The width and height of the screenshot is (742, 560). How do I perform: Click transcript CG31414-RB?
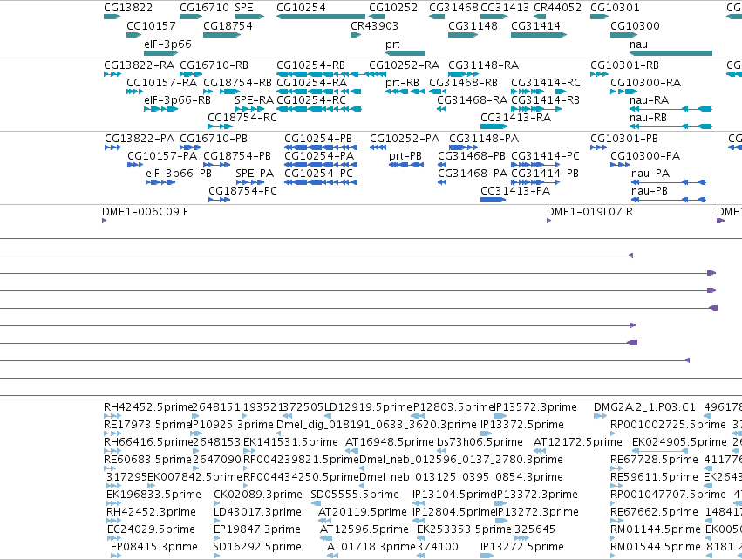point(545,100)
